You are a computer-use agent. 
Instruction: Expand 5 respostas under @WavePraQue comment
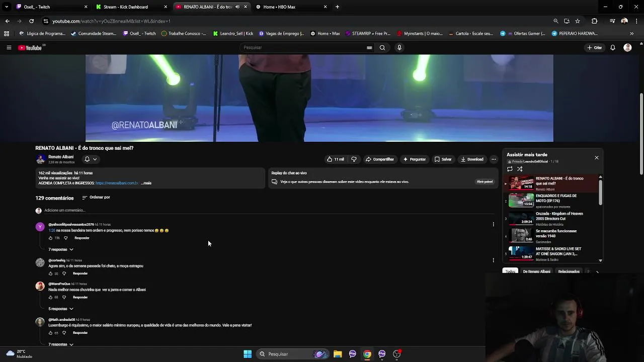[x=61, y=309]
